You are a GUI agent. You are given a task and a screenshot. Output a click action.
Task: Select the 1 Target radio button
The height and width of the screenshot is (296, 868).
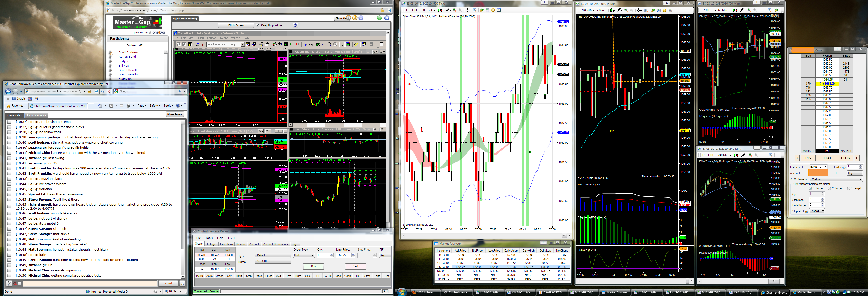(x=810, y=188)
